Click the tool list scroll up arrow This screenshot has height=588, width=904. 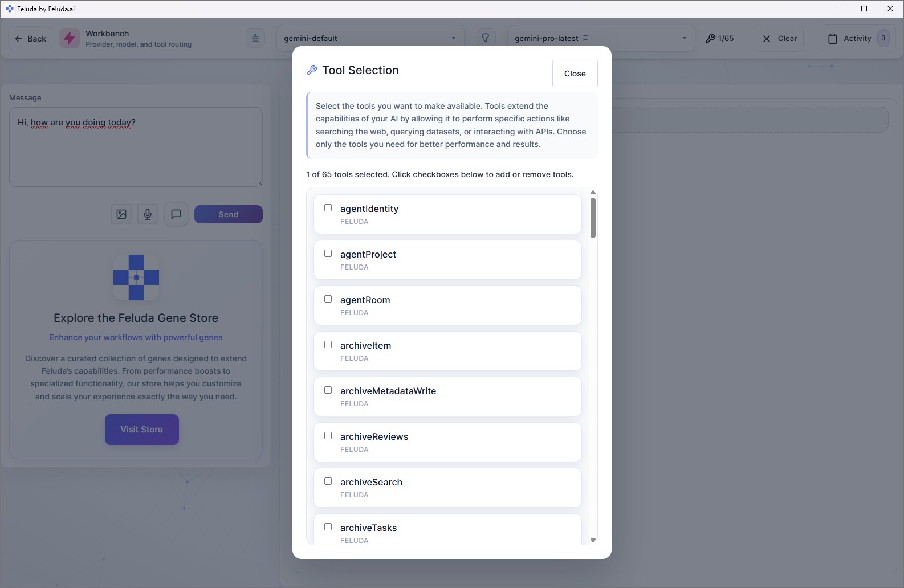(x=593, y=193)
